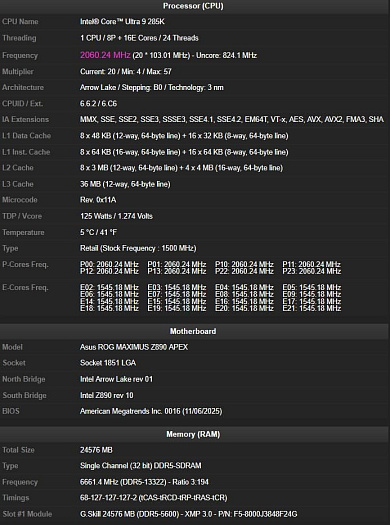Click the Processor (CPU) section header
Screen dimensions: 390x525
pos(193,6)
